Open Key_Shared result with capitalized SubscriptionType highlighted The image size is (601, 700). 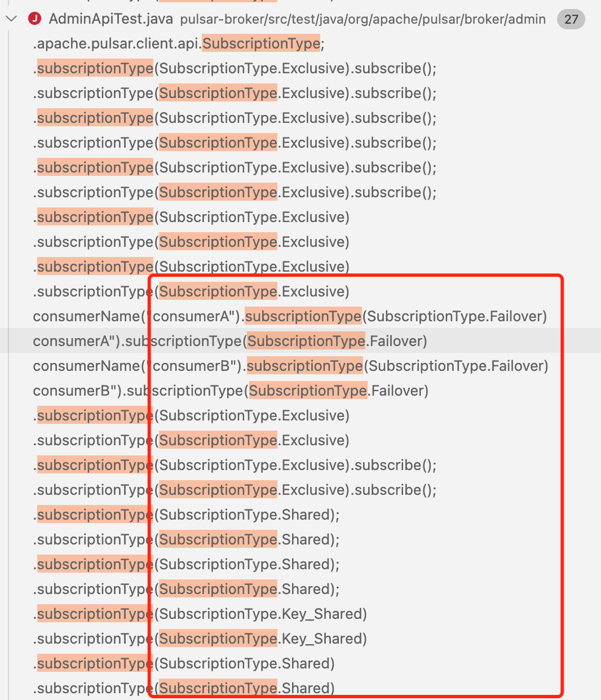tap(200, 639)
